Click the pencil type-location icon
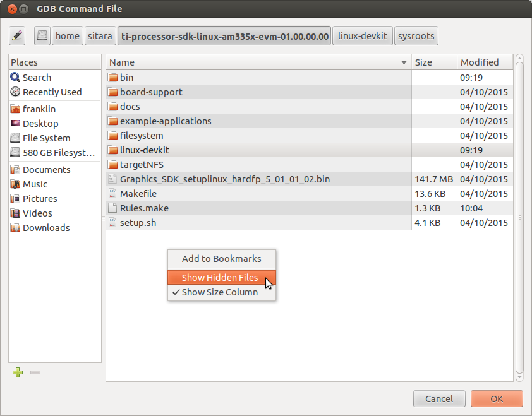Screen dimensions: 532x416 click(17, 36)
